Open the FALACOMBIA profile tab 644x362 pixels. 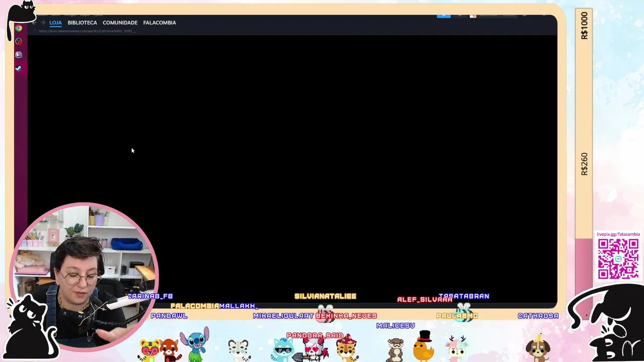coord(159,23)
